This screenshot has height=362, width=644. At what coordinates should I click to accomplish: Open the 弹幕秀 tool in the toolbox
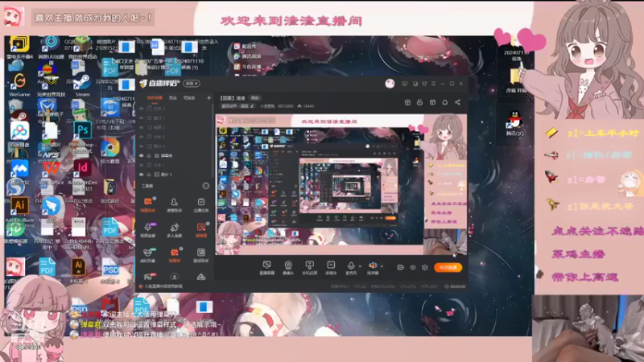tap(174, 255)
